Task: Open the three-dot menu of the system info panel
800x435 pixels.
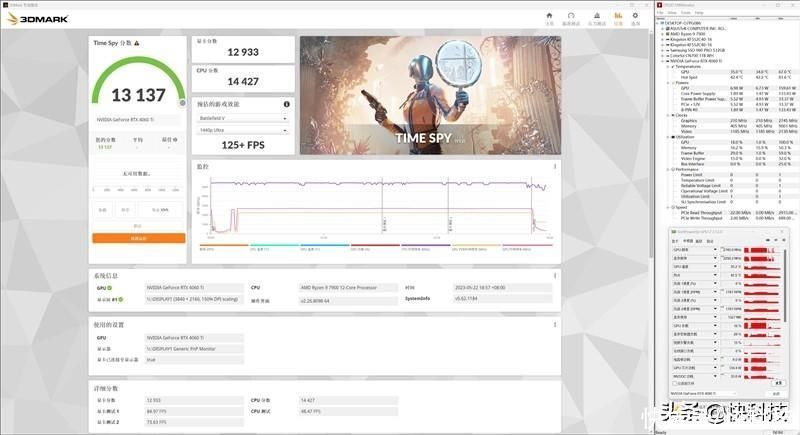Action: click(555, 276)
